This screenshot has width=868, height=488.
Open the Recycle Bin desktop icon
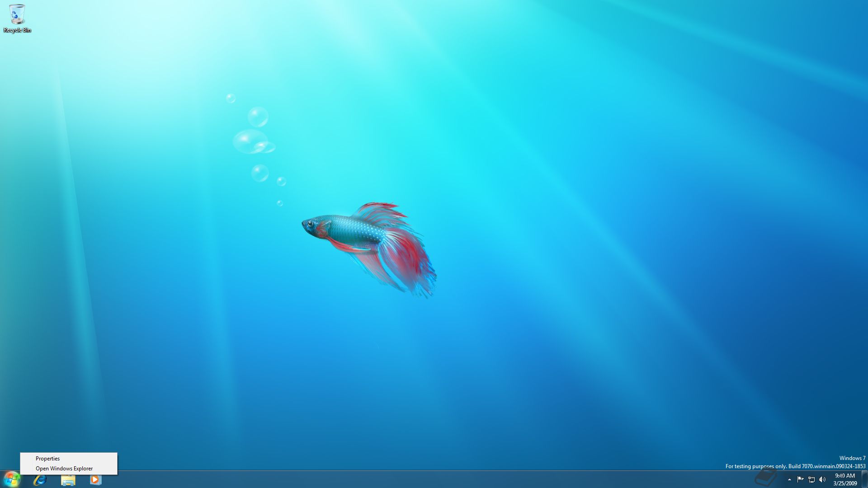pyautogui.click(x=17, y=19)
